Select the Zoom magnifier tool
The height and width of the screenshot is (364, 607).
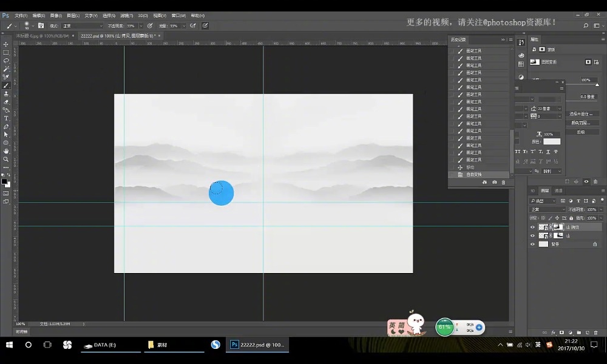coord(6,159)
